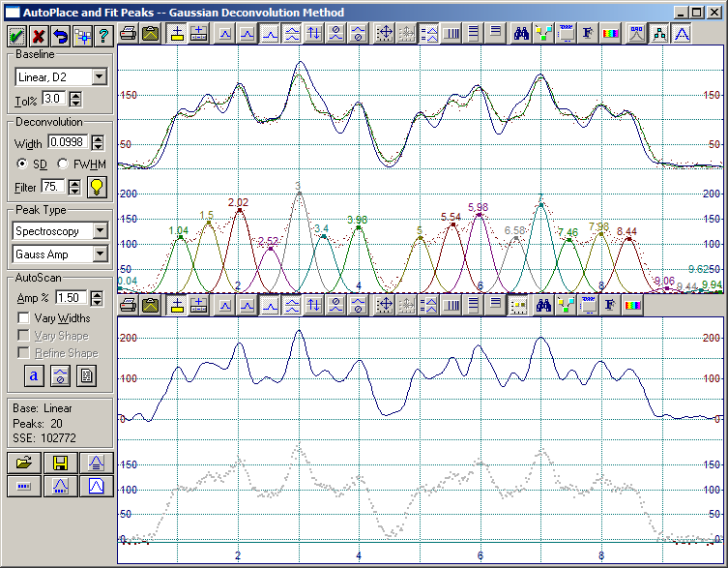Click the red X cancel button
Image resolution: width=728 pixels, height=568 pixels.
[39, 36]
